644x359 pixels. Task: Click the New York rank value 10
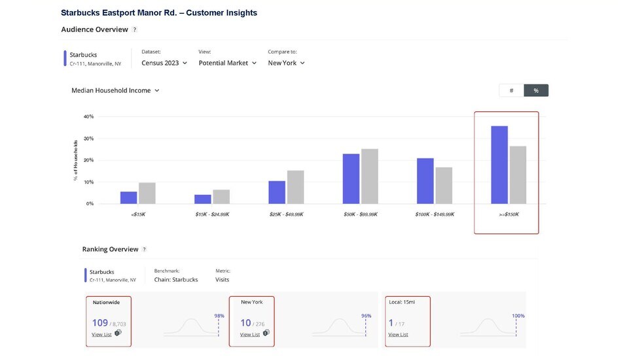[245, 323]
